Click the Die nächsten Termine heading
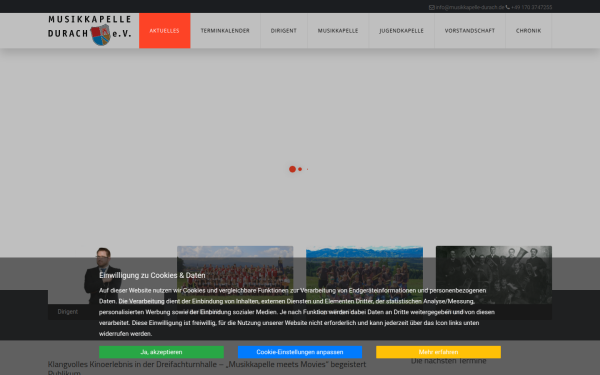The image size is (600, 375). pyautogui.click(x=448, y=361)
